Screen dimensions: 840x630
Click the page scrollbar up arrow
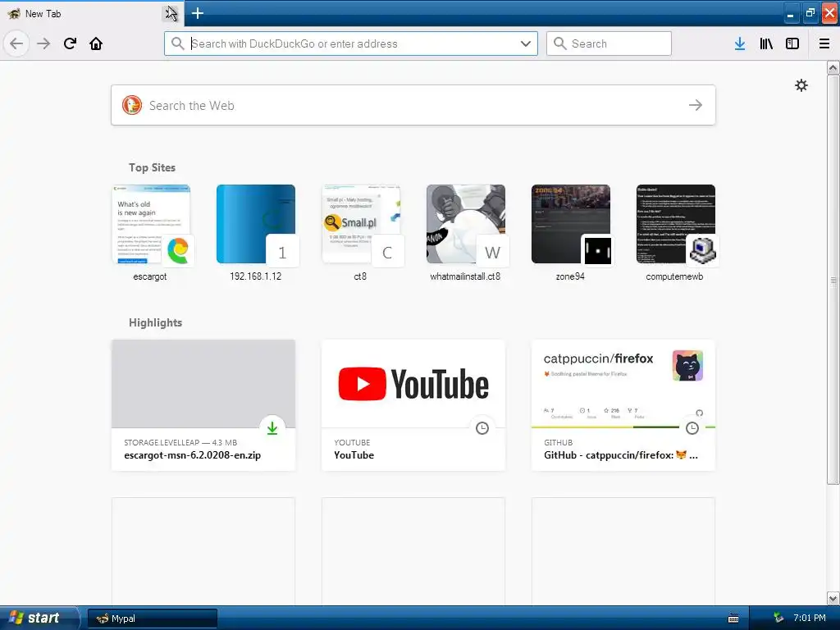tap(833, 67)
